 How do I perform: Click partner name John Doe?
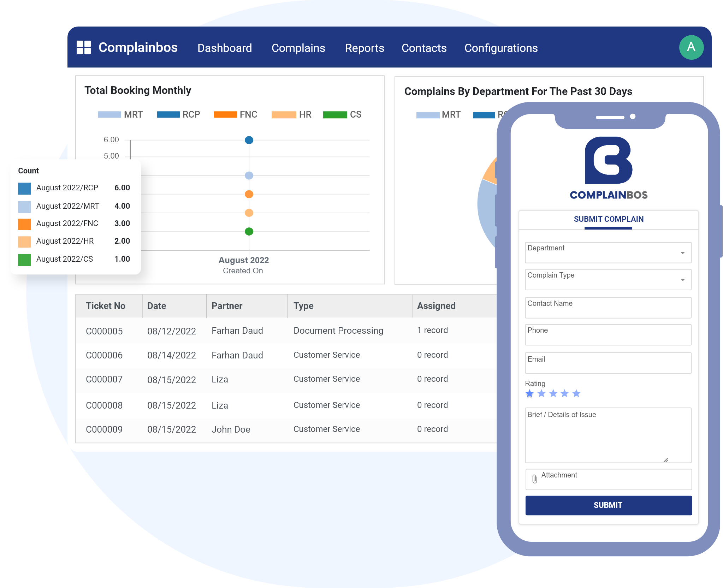[231, 429]
